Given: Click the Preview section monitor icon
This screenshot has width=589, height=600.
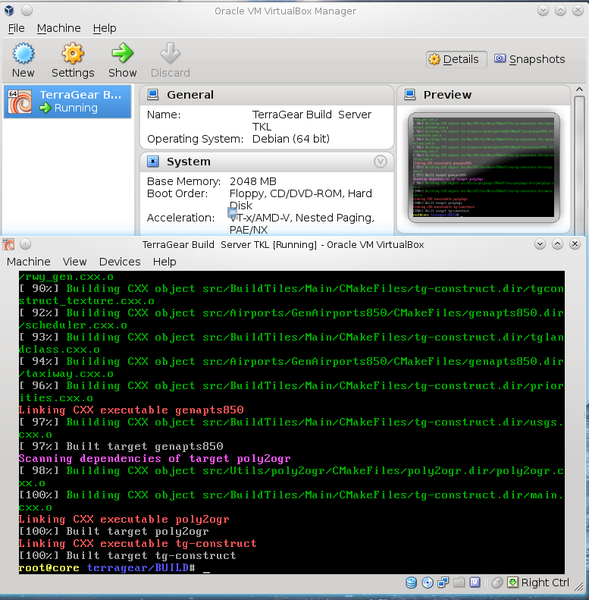Looking at the screenshot, I should [x=410, y=95].
